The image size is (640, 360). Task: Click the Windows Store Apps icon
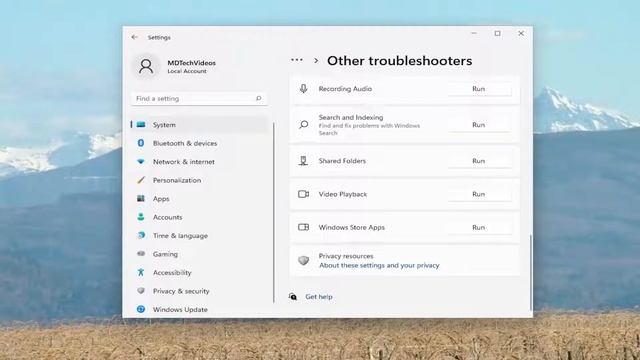pyautogui.click(x=303, y=227)
